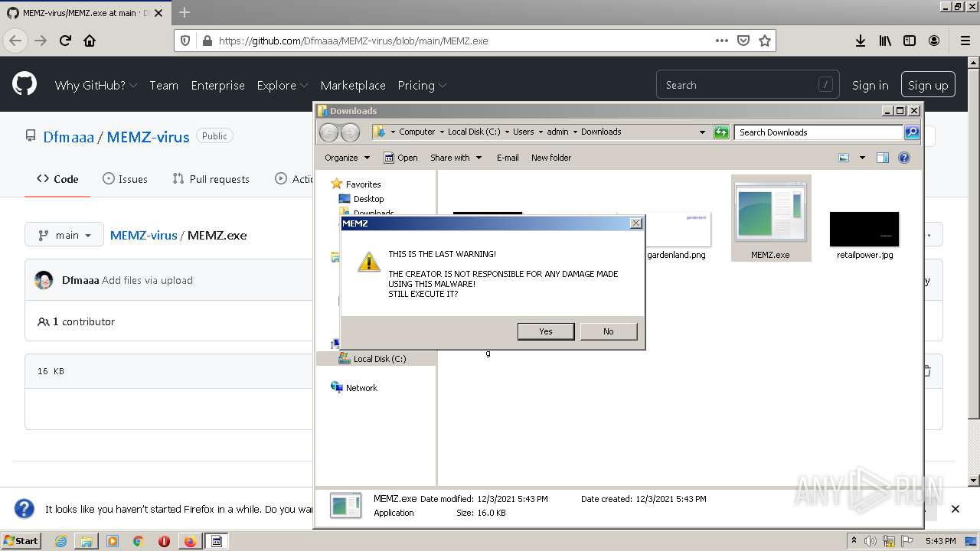This screenshot has width=980, height=551.
Task: Expand Why GitHub? menu
Action: (96, 85)
